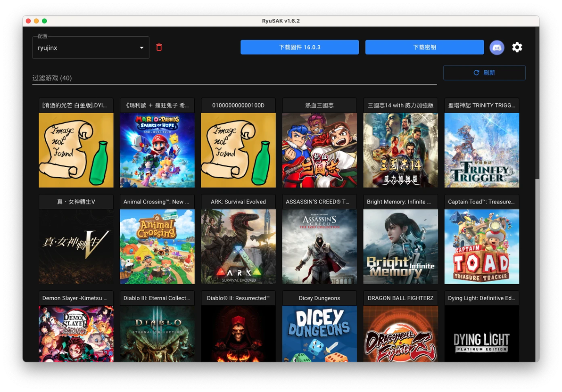This screenshot has width=562, height=392.
Task: Select Assassin's Creed Ezio Collection cover
Action: 319,246
